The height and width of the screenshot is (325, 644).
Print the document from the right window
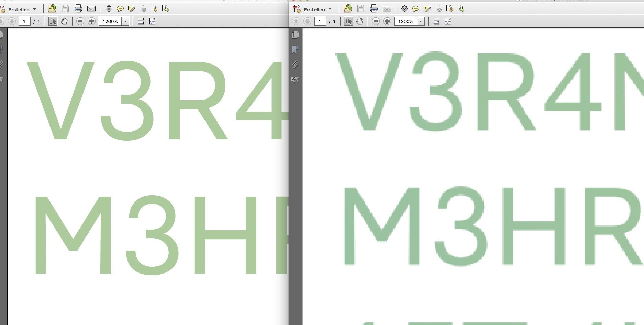(374, 9)
